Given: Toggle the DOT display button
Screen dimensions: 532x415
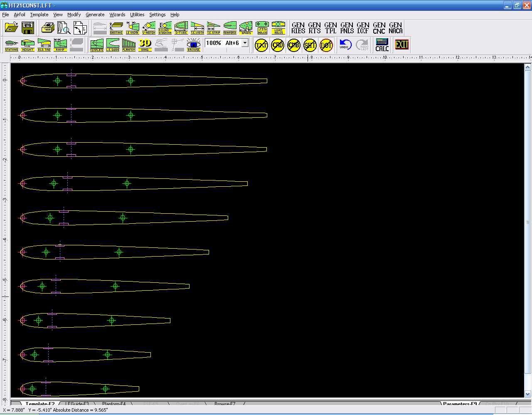Looking at the screenshot, I should 326,45.
